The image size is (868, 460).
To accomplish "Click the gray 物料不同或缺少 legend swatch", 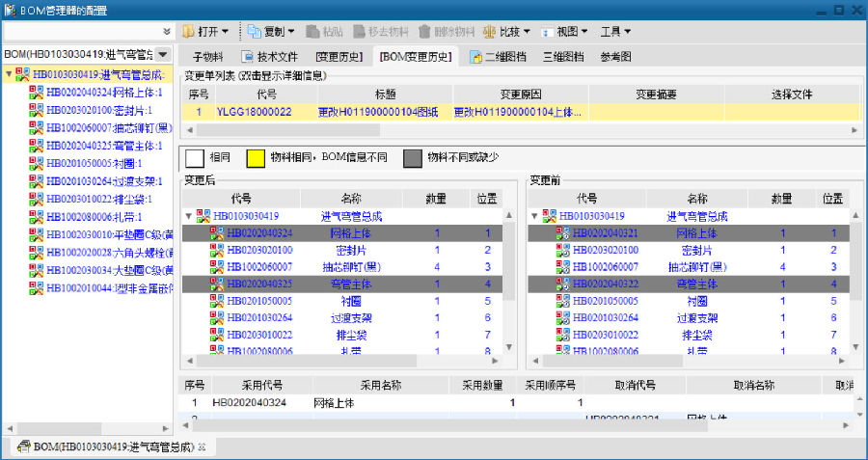I will click(x=413, y=158).
